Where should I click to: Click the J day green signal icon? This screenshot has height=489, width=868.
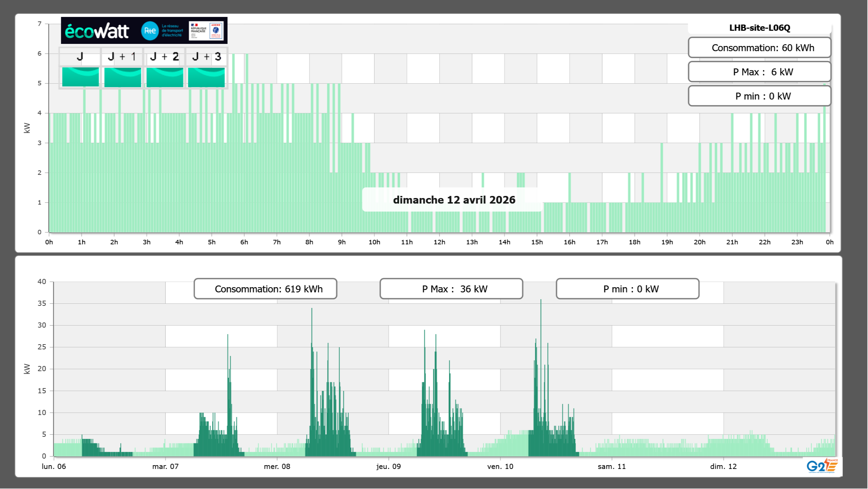coord(80,77)
